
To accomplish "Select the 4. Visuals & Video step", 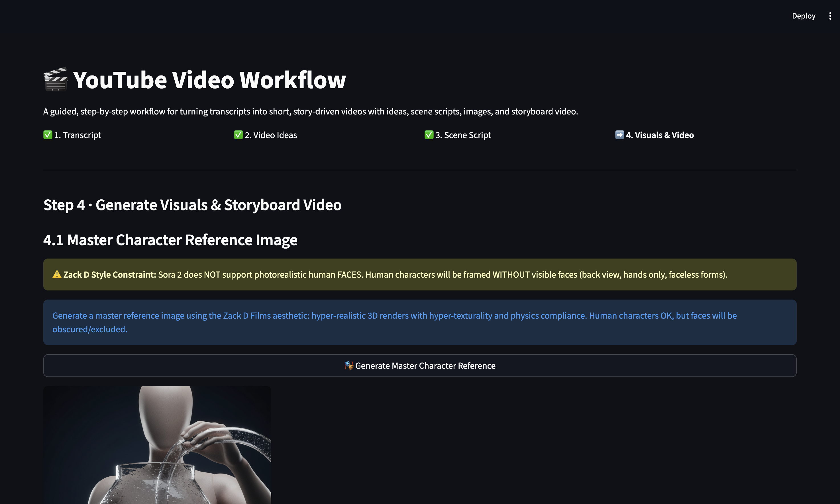I will pos(660,135).
